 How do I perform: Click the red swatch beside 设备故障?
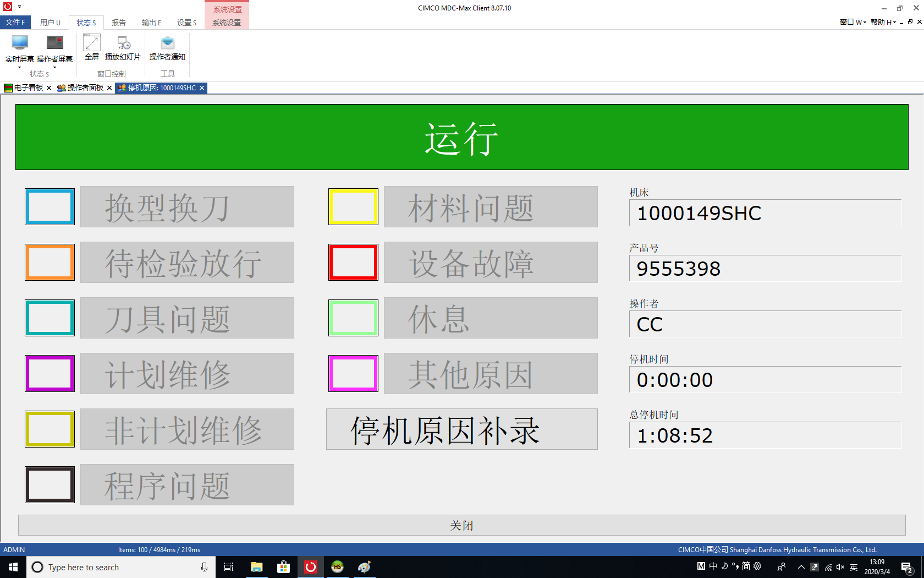click(353, 263)
